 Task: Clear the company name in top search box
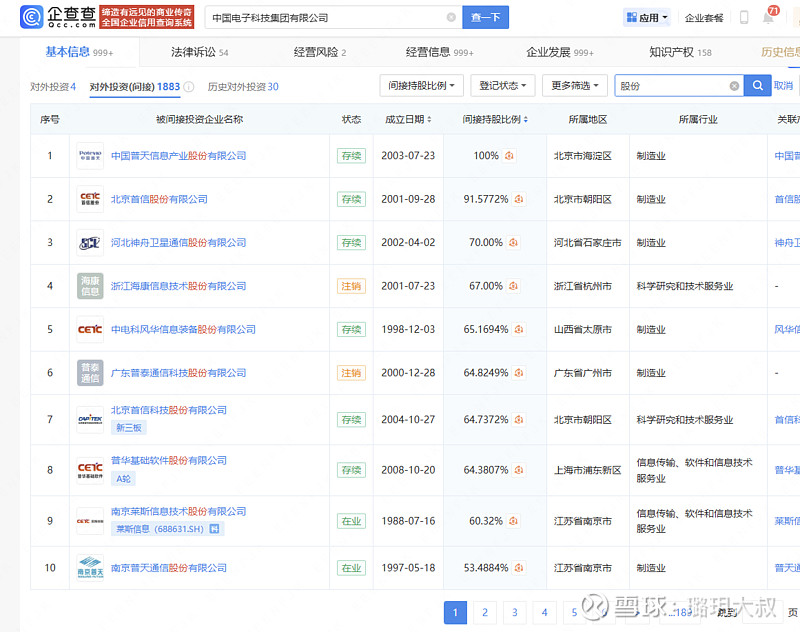pos(451,18)
